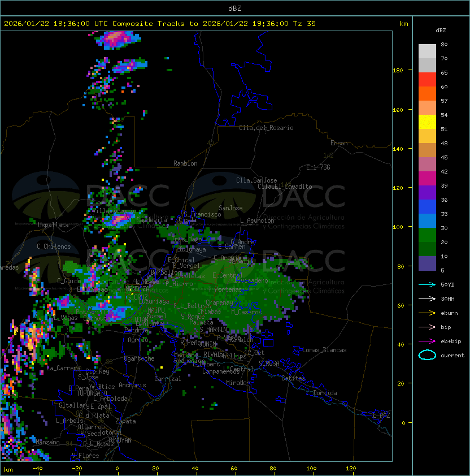Click the 'current' legend label

pyautogui.click(x=452, y=356)
